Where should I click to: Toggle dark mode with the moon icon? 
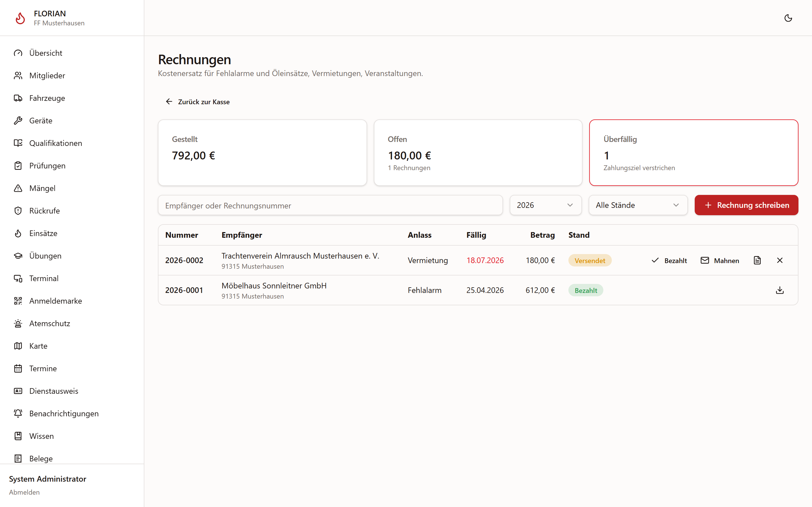pos(788,18)
